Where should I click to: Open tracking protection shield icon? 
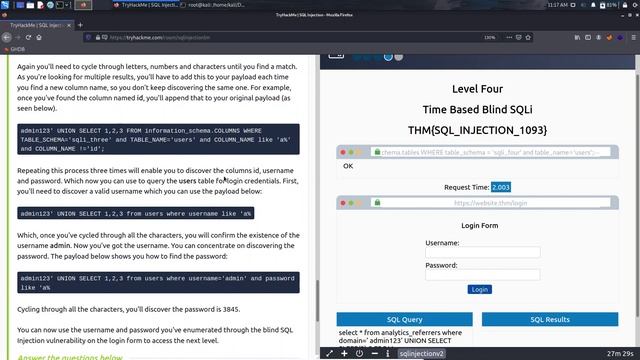click(88, 38)
